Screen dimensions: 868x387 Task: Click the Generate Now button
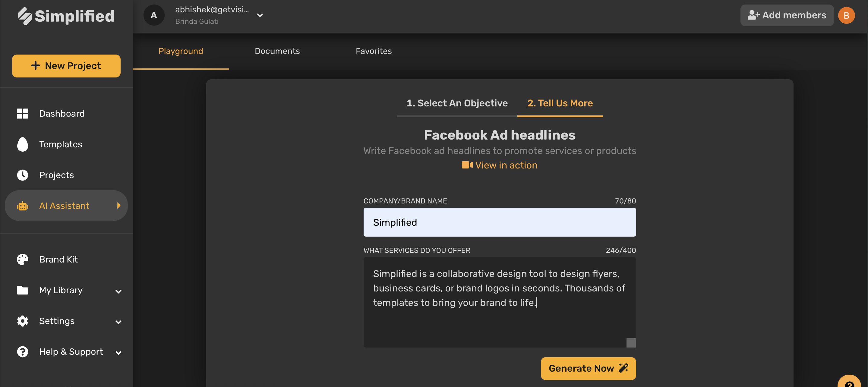tap(588, 369)
